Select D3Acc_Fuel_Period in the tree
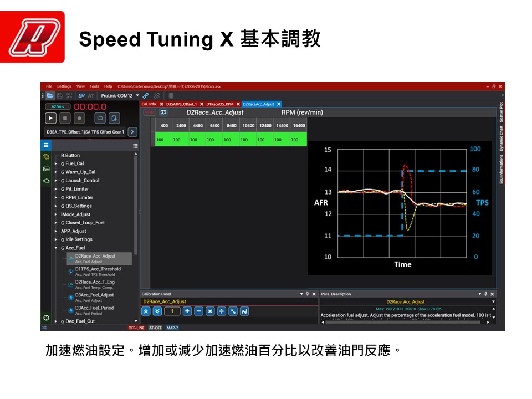Viewport: 532px width, 399px height. pos(94,310)
